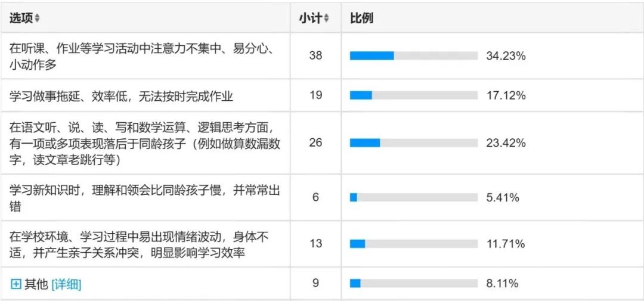Image resolution: width=644 pixels, height=301 pixels.
Task: Click the progress bar showing 17.12%
Action: point(413,95)
